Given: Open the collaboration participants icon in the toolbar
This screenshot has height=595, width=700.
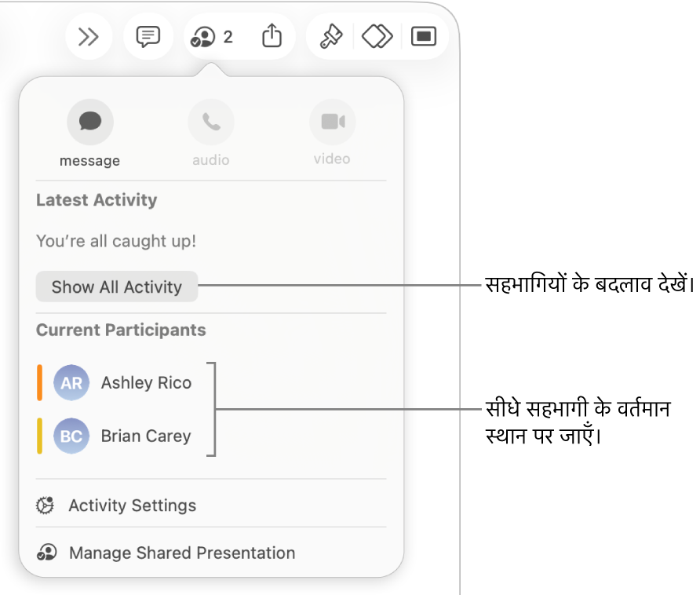Looking at the screenshot, I should (x=204, y=36).
